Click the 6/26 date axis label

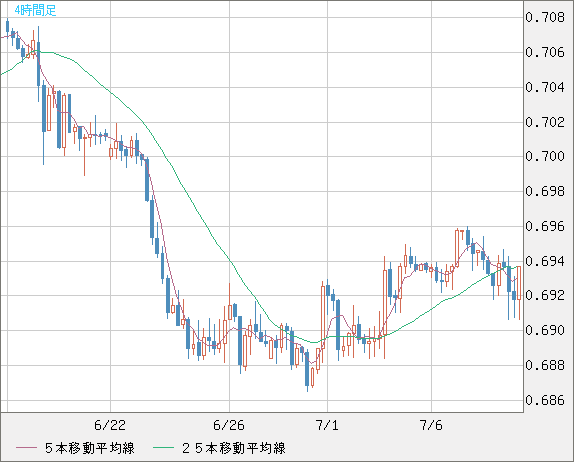tap(229, 425)
